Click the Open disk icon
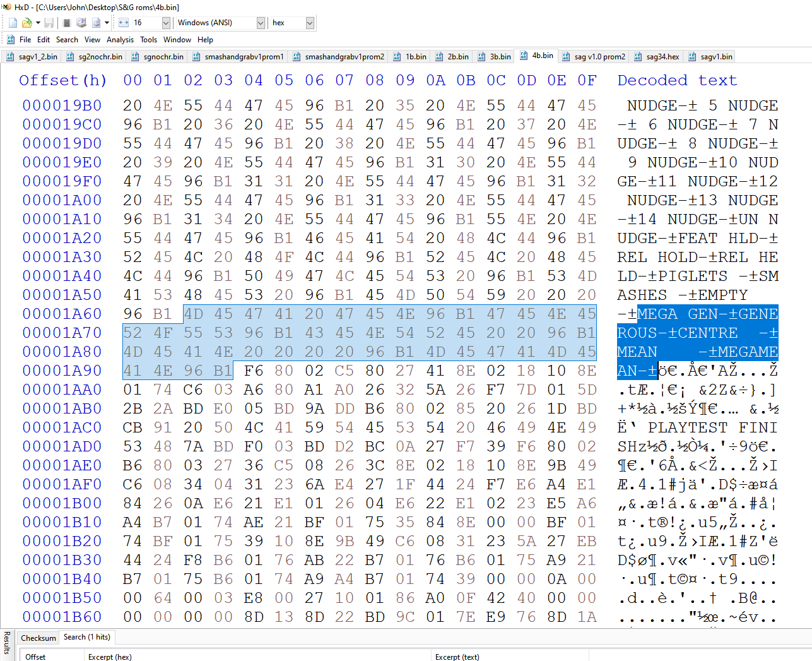Viewport: 812px width, 661px height. point(81,23)
